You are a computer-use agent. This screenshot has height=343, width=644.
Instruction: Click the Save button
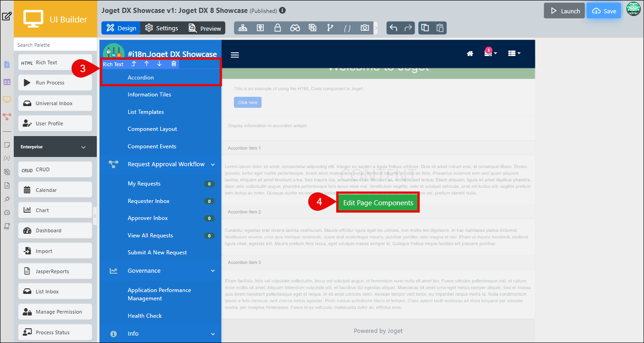(x=604, y=11)
